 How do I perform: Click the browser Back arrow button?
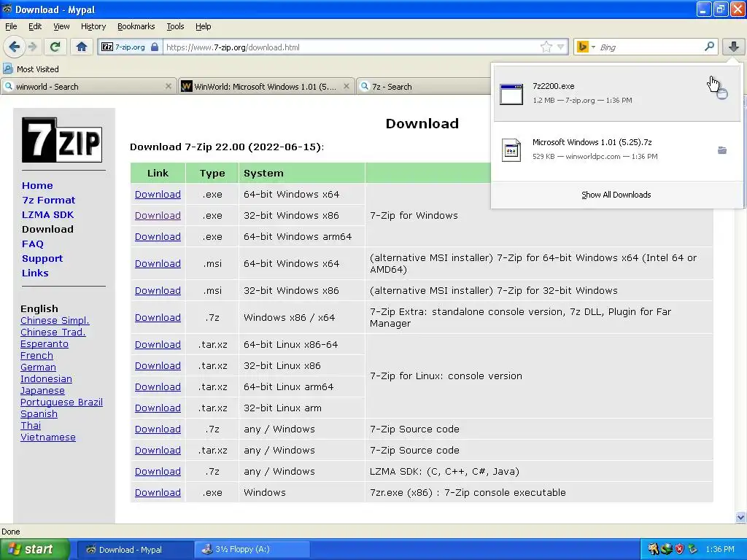point(14,47)
